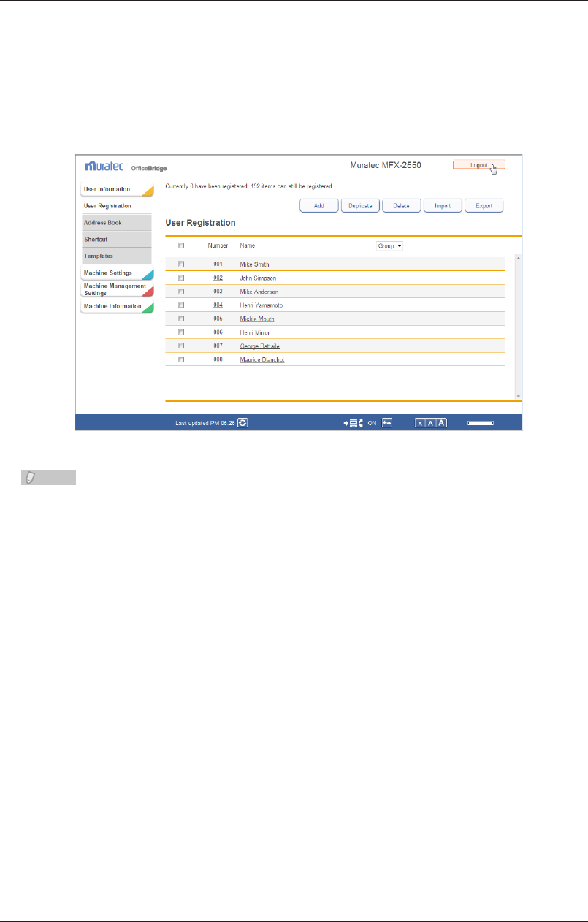The image size is (588, 922).
Task: Select the medium font size A button
Action: point(431,422)
